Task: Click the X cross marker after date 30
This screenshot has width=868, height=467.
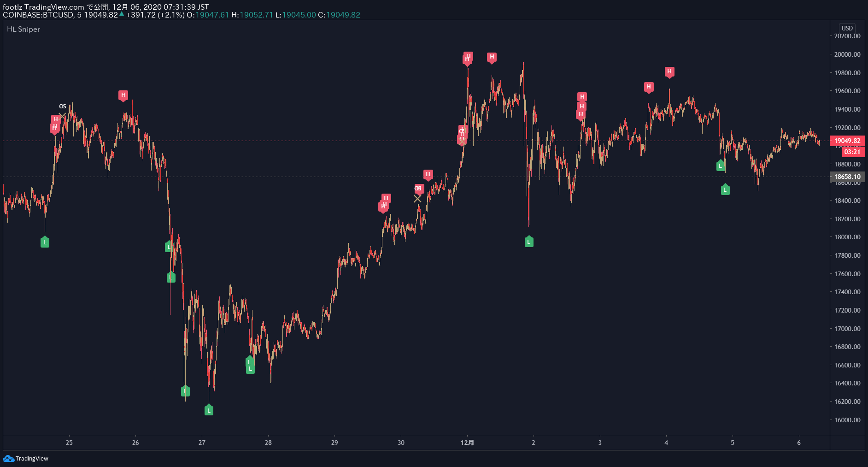Action: (417, 199)
